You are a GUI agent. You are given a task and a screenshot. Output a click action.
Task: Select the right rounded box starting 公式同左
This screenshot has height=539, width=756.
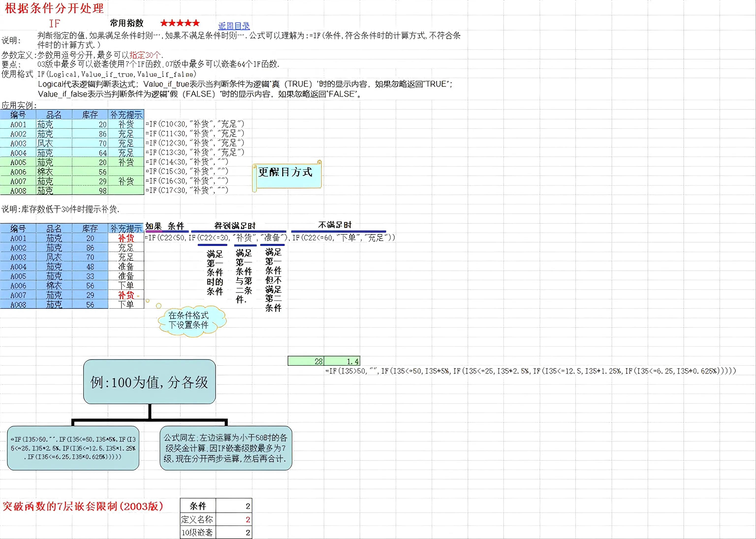[x=226, y=448]
